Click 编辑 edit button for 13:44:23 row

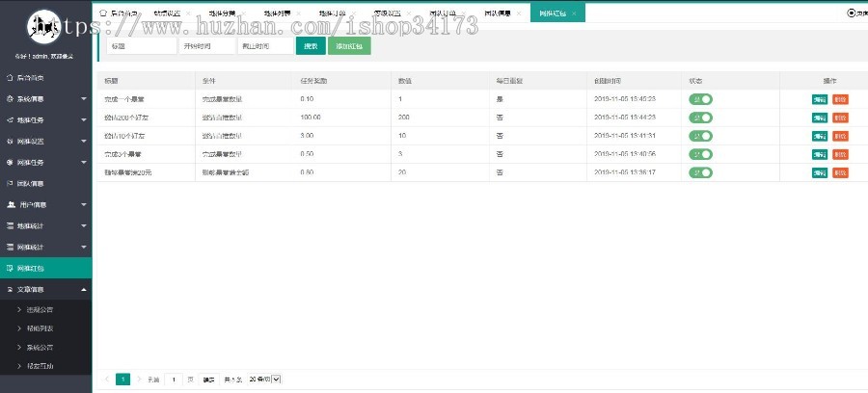click(x=819, y=118)
